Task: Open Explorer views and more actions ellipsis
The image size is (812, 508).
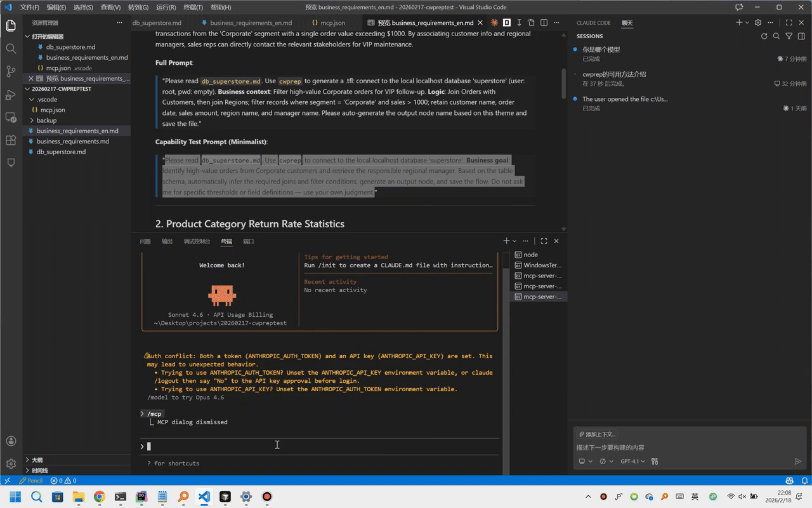Action: [119, 22]
